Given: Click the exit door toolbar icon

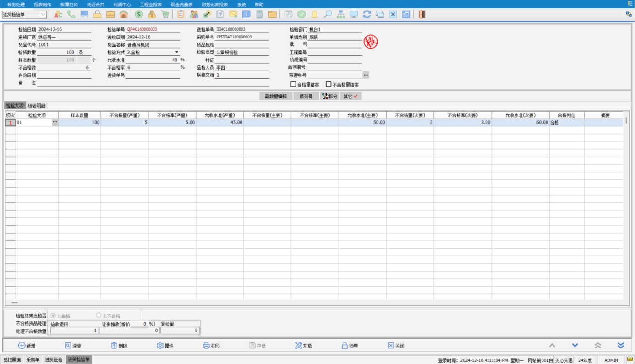Looking at the screenshot, I should [x=422, y=14].
